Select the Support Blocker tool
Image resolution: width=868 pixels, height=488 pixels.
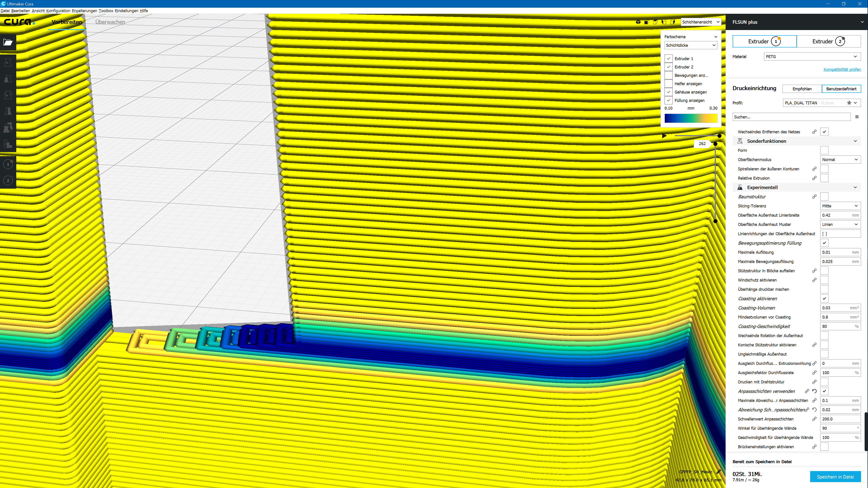tap(8, 143)
